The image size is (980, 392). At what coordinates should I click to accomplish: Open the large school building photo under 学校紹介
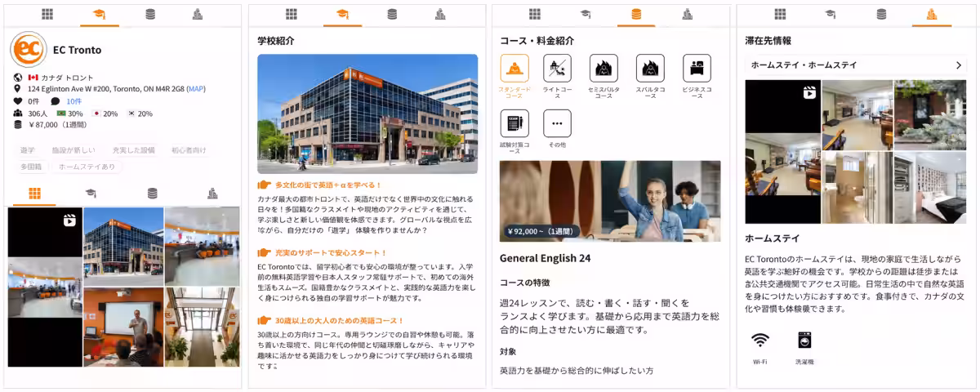point(367,114)
